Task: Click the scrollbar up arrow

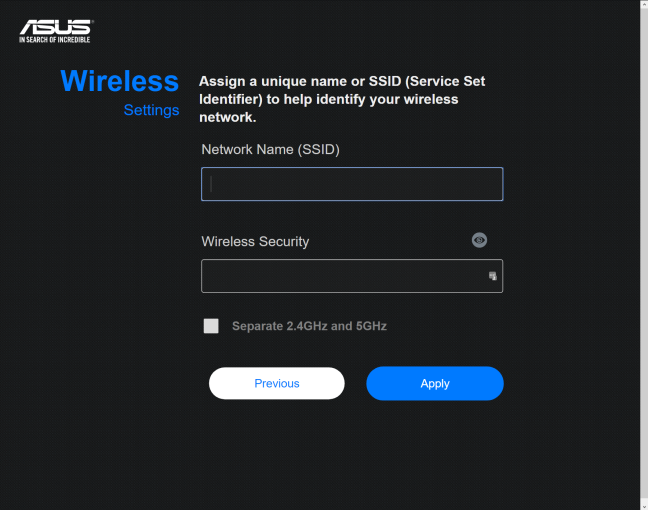Action: coord(644,4)
